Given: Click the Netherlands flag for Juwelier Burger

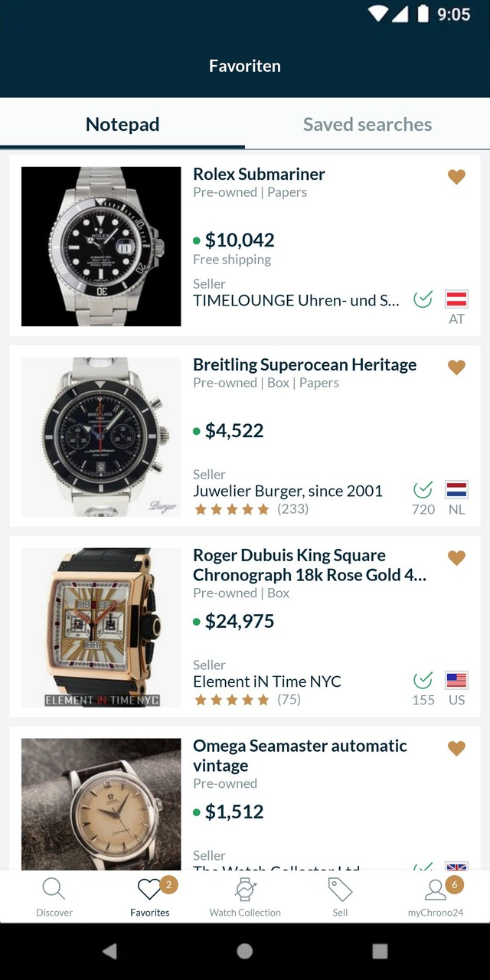Looking at the screenshot, I should tap(456, 490).
